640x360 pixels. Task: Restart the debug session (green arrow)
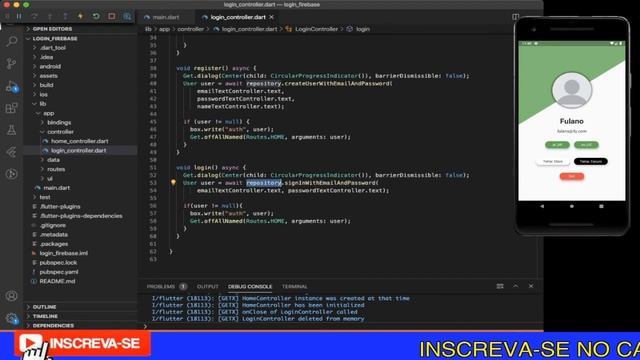pos(96,16)
